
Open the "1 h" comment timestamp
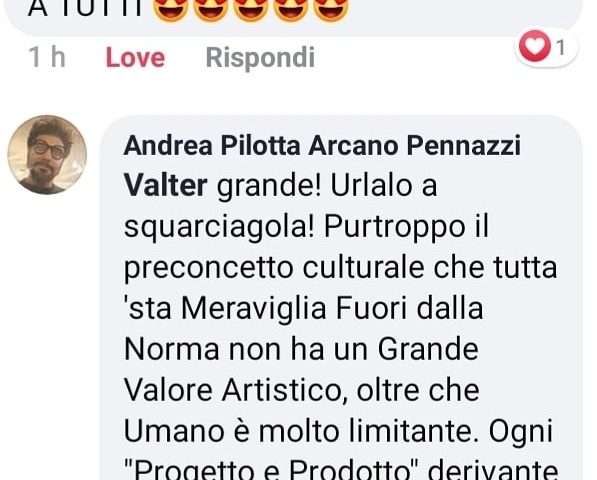coord(47,57)
